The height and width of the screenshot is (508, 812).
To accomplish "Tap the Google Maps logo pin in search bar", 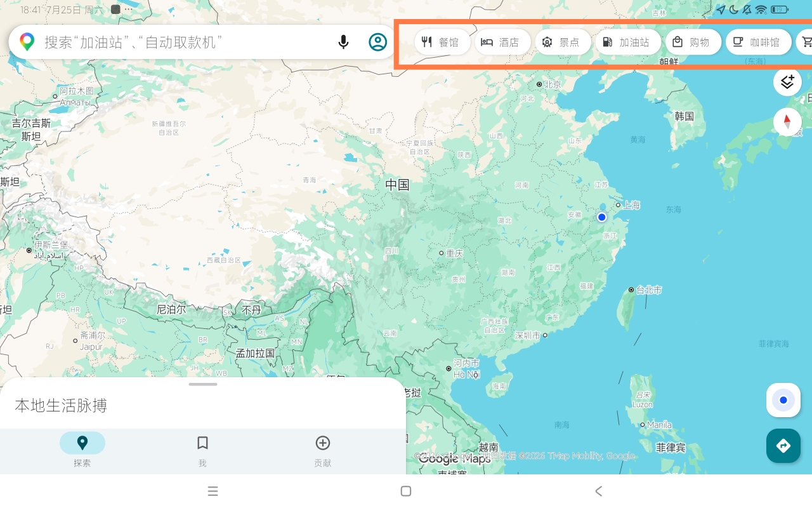I will click(x=27, y=42).
